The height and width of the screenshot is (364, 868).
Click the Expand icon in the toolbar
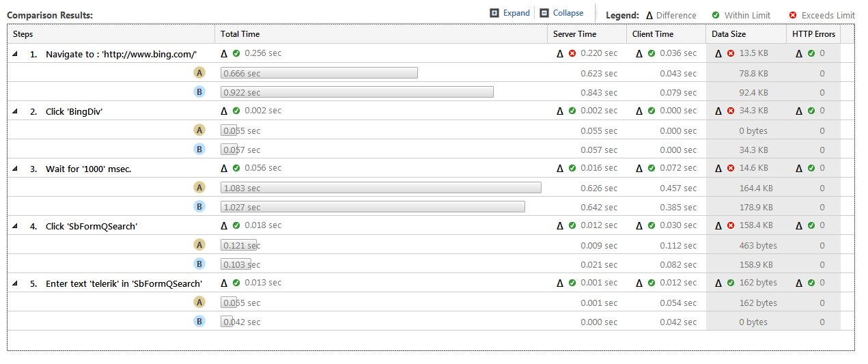click(x=494, y=13)
